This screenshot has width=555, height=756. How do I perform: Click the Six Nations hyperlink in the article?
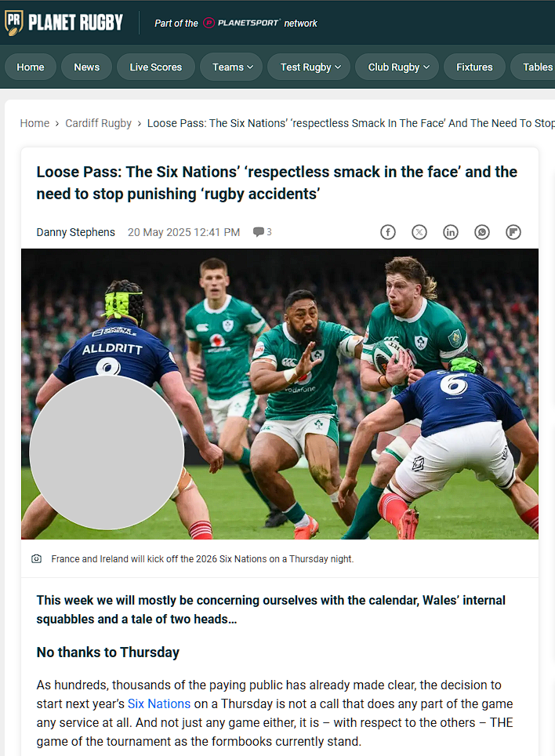[x=159, y=704]
